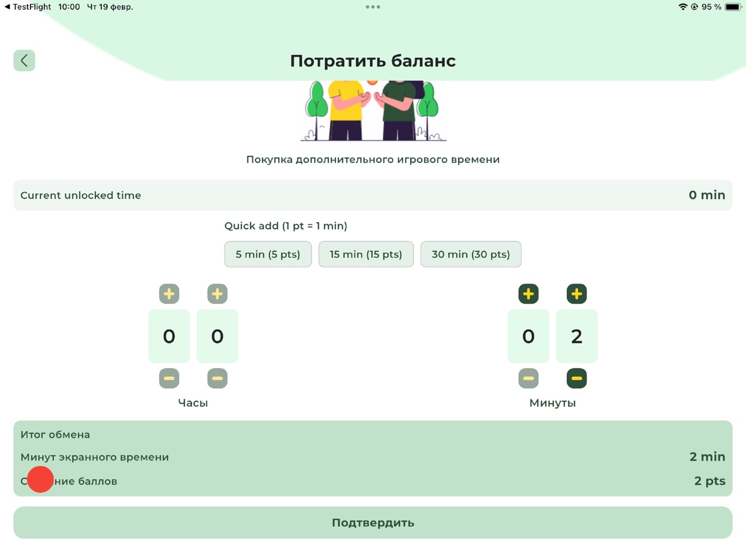Viewport: 746px width, 560px height.
Task: Tap the Потратить баланс title
Action: coord(373,61)
